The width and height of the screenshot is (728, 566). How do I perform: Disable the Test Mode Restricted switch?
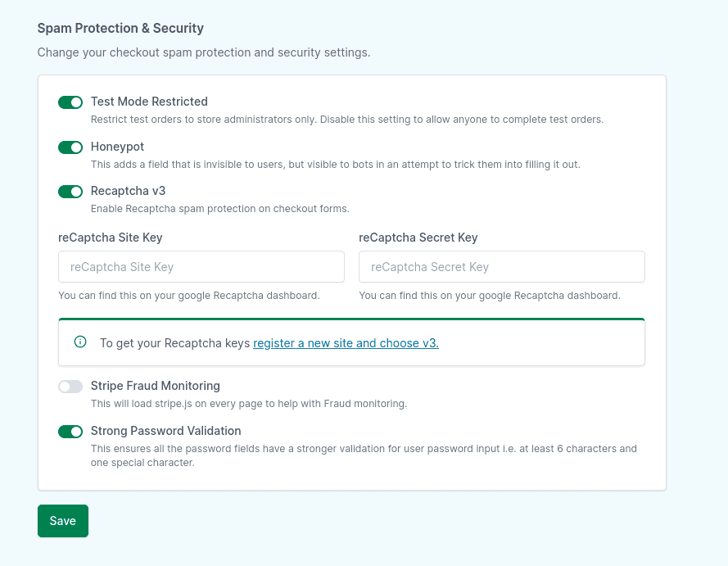[x=70, y=102]
